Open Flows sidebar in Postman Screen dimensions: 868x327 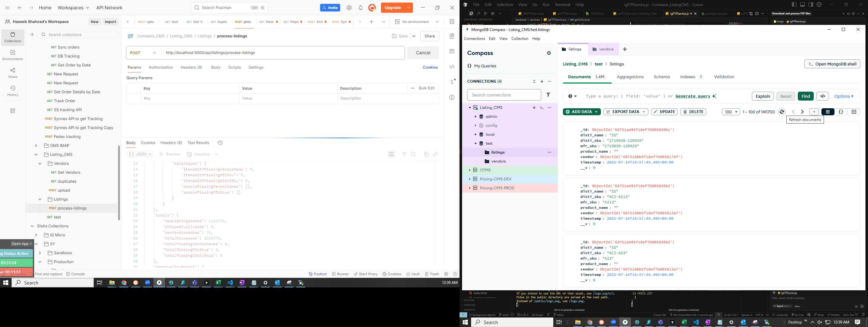click(x=13, y=73)
